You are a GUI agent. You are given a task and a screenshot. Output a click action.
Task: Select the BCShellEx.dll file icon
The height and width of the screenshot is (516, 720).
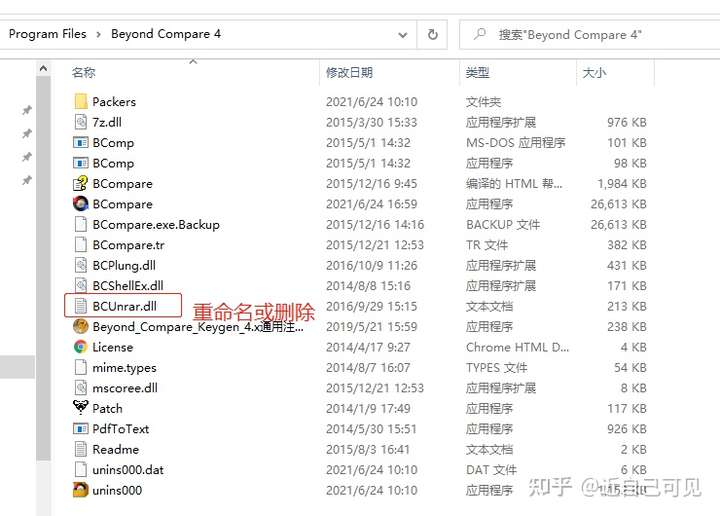pos(80,286)
